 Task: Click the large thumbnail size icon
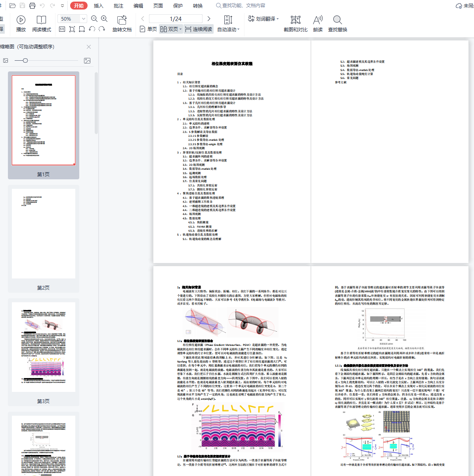point(87,60)
